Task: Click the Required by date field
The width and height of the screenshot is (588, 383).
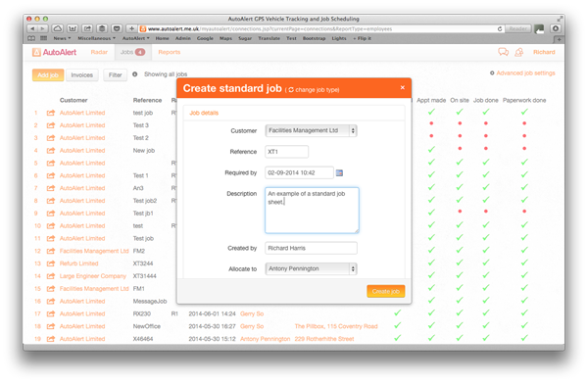Action: (299, 172)
